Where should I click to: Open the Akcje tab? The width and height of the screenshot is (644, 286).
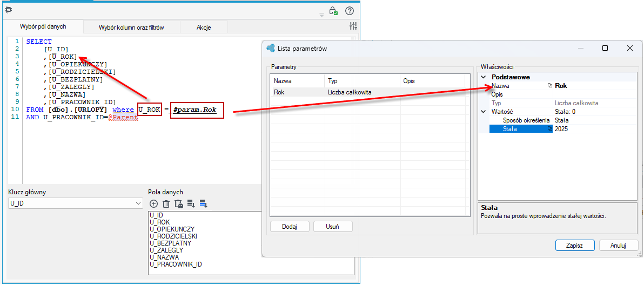click(x=204, y=28)
